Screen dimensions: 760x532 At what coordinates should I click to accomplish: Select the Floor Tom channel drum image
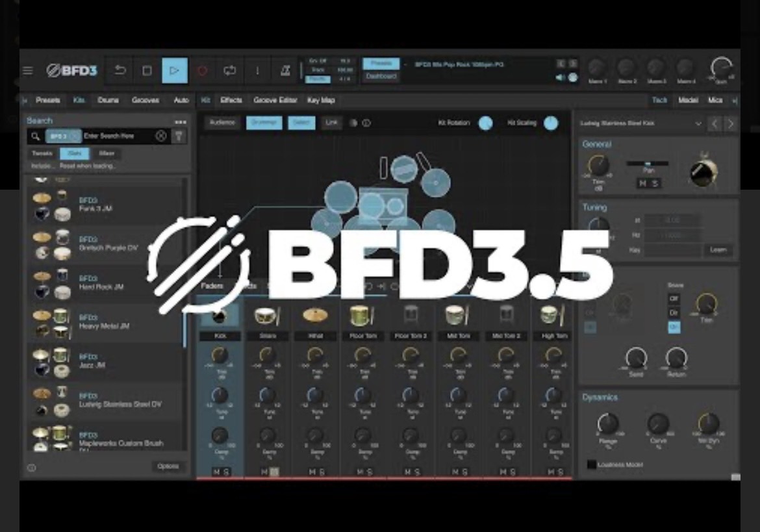point(362,316)
